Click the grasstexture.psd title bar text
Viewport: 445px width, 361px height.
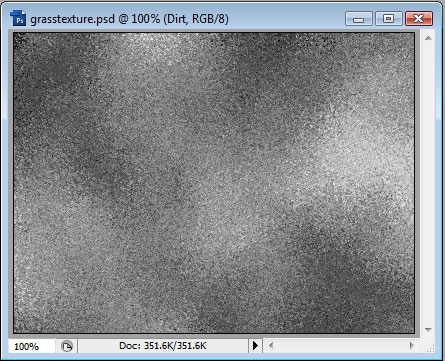point(129,19)
